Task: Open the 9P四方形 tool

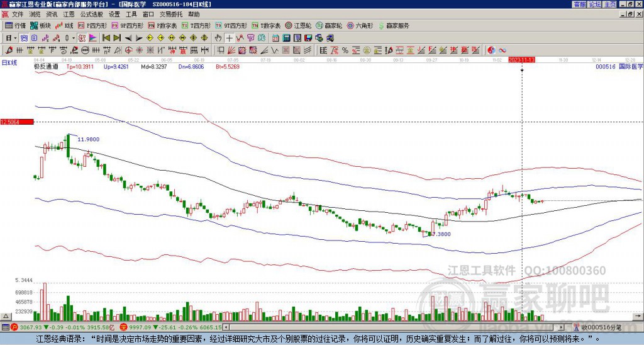Action: coord(127,25)
